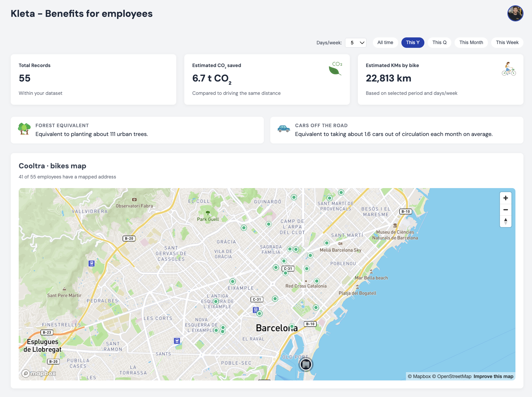The height and width of the screenshot is (397, 532).
Task: Open the Days/week dropdown
Action: pyautogui.click(x=356, y=43)
